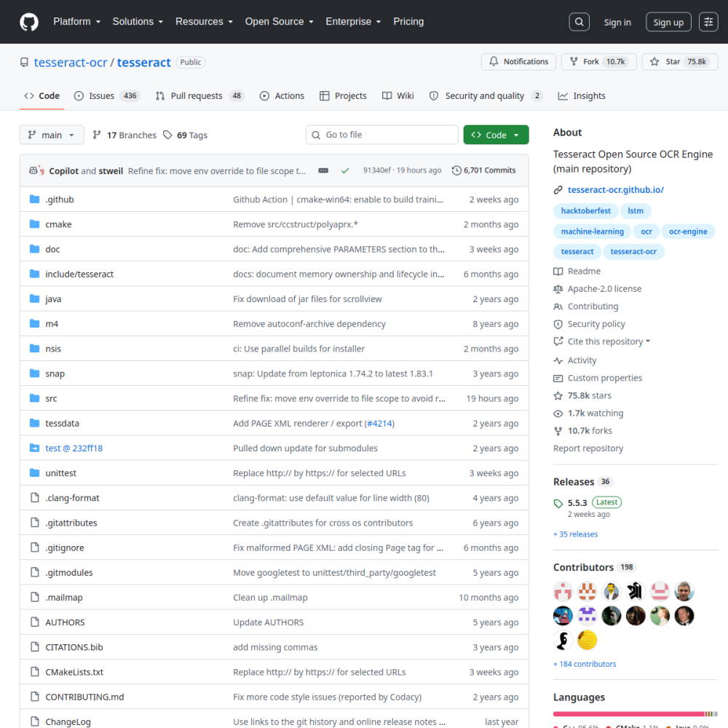Click the GitHub logo icon

[x=29, y=22]
